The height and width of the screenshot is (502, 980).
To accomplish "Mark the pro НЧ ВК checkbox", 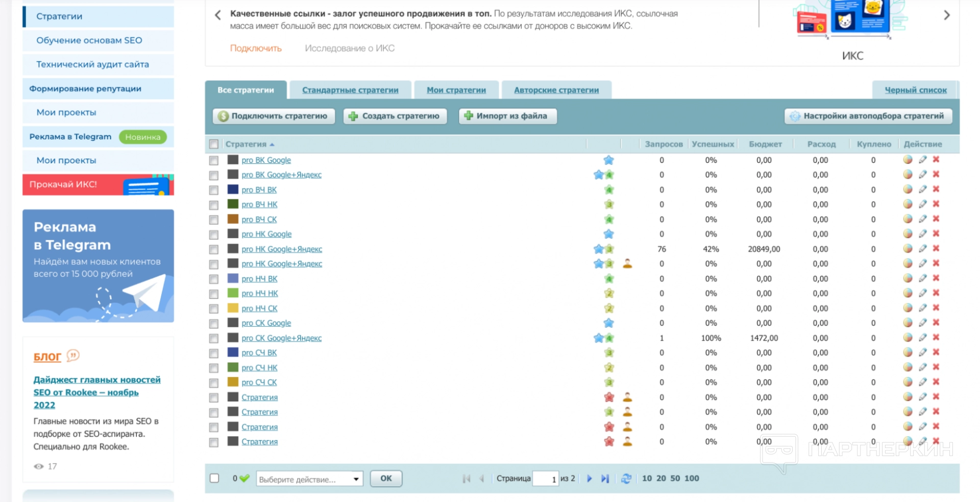I will point(214,279).
